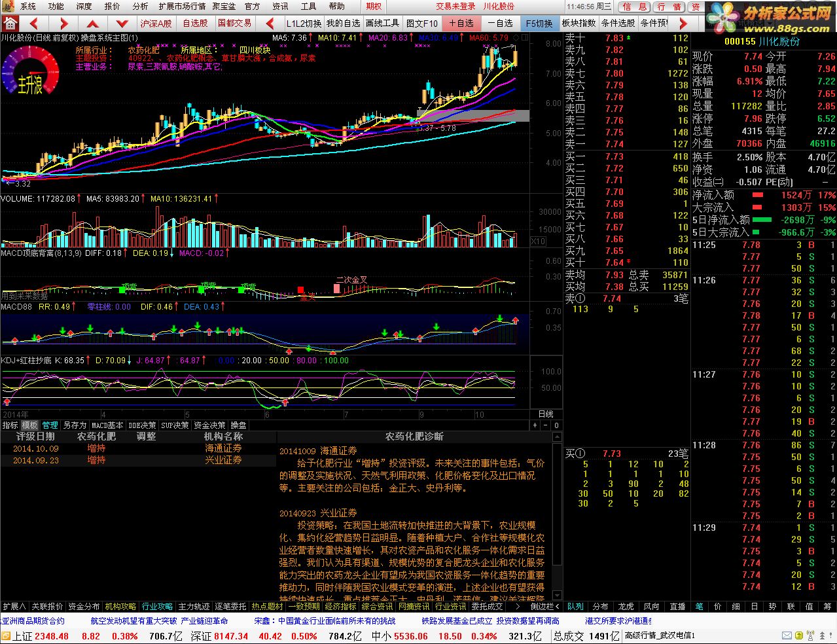Click the second small square icon after MA60
Screen dimensions: 837x644
[525, 38]
